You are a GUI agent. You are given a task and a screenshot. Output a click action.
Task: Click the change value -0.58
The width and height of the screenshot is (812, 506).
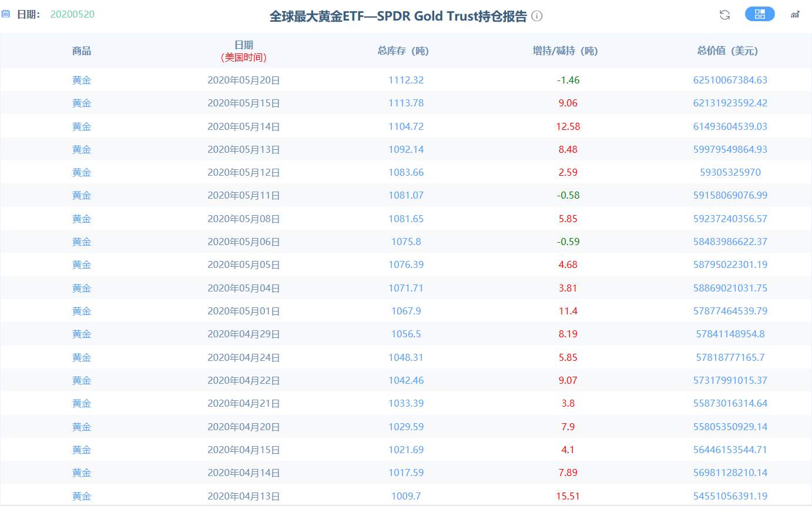click(568, 195)
